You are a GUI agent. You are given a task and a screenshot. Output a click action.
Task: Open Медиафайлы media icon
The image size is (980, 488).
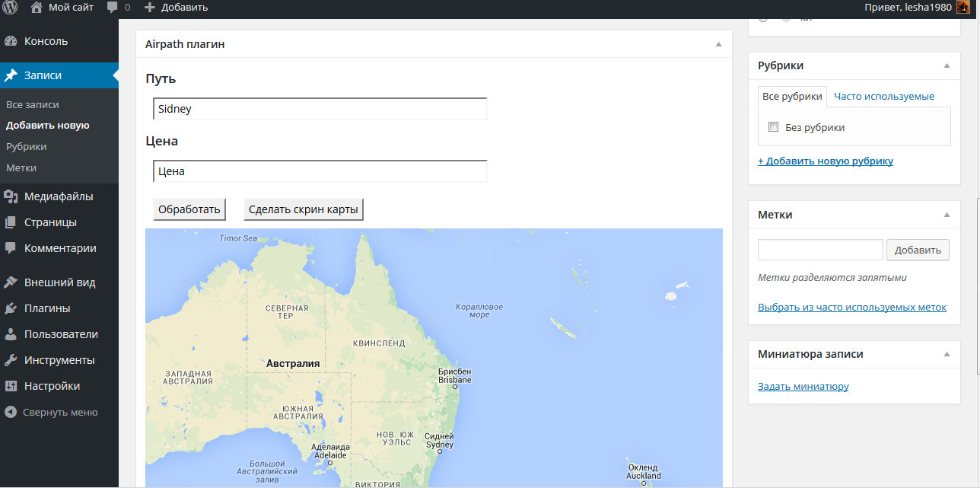tap(11, 196)
